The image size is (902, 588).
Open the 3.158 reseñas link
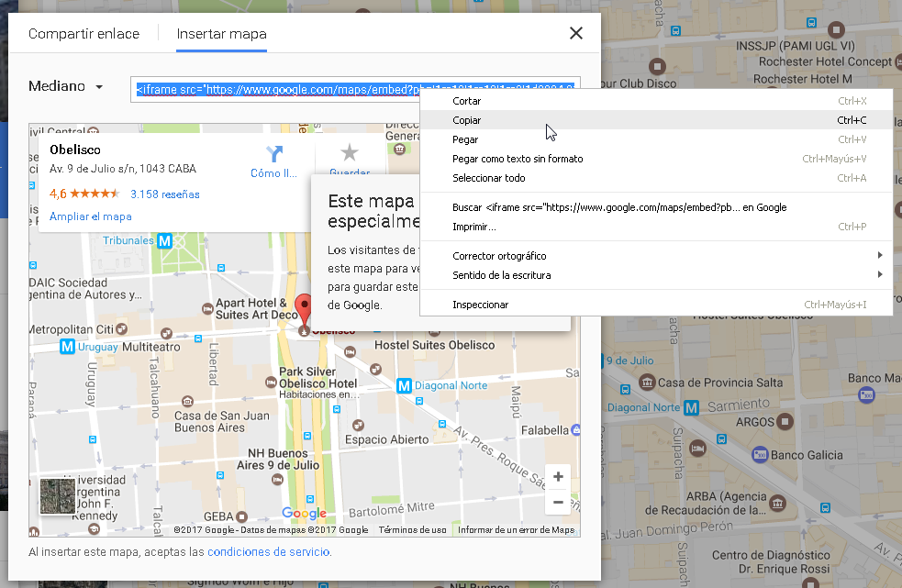pyautogui.click(x=165, y=194)
